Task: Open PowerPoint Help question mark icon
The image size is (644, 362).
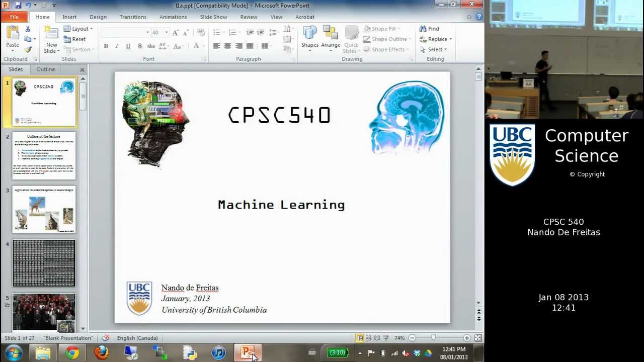Action: coord(478,17)
